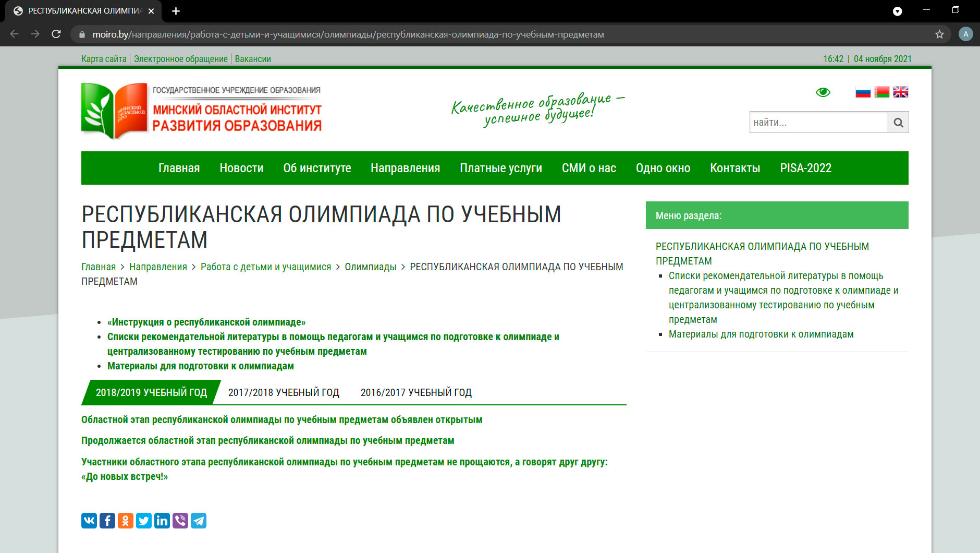Open 'Платные услуги' menu item
Image resolution: width=980 pixels, height=553 pixels.
point(501,168)
